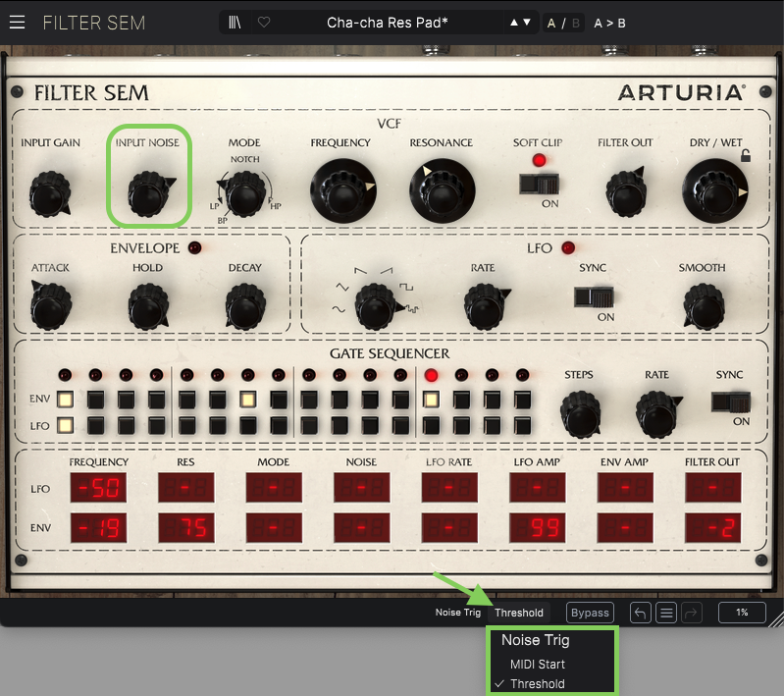Screen dimensions: 784x696
Task: Open the preset library browser icon
Action: click(x=235, y=23)
